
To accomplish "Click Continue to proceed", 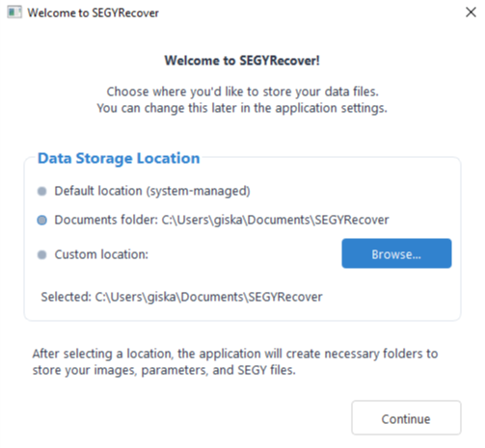I will pos(406,418).
